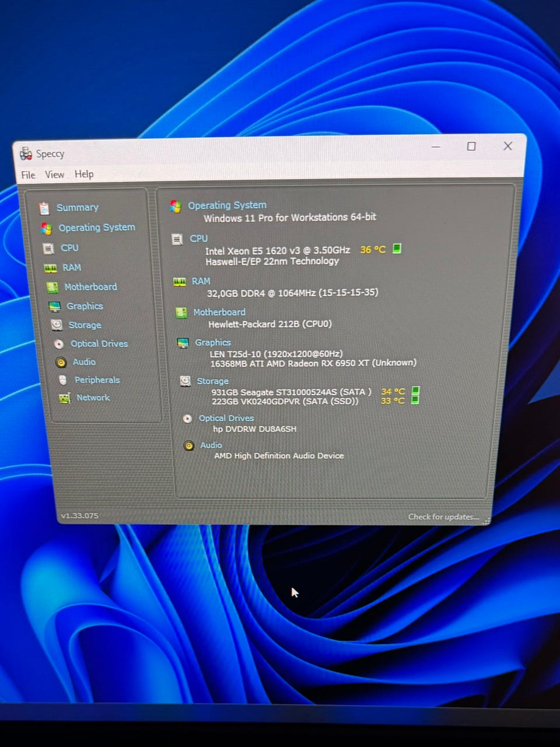The image size is (560, 747).
Task: Click the Optical Drives disc icon in sidebar
Action: [59, 344]
